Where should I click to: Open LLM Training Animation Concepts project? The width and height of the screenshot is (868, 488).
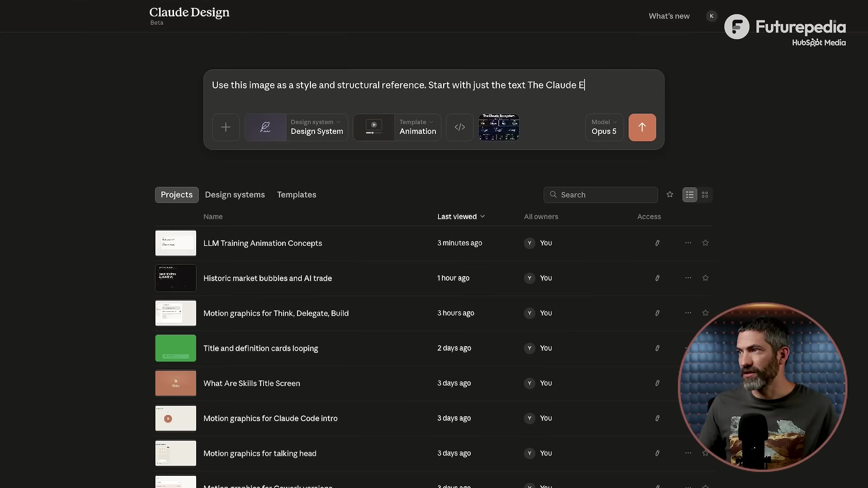point(263,243)
